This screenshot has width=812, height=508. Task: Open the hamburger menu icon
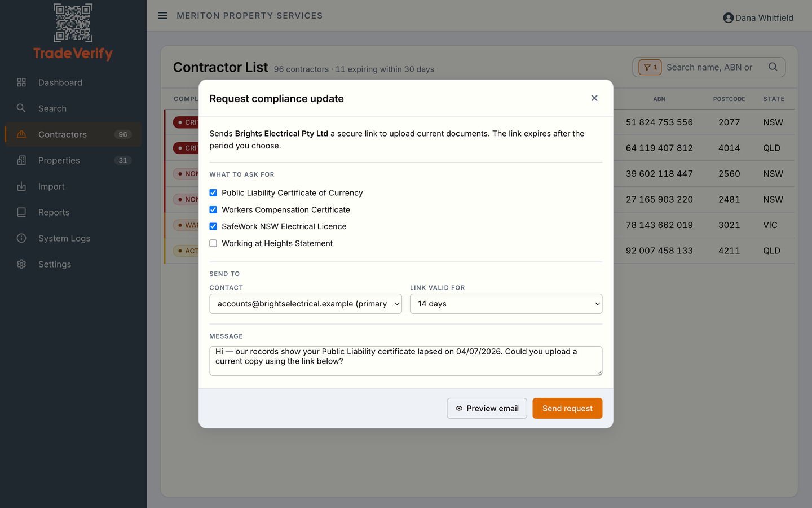coord(162,16)
